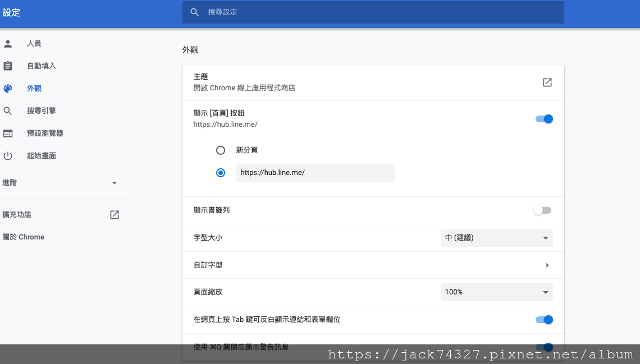Click the magnifier icon beside 搜尋引擎
The height and width of the screenshot is (364, 640).
click(8, 111)
